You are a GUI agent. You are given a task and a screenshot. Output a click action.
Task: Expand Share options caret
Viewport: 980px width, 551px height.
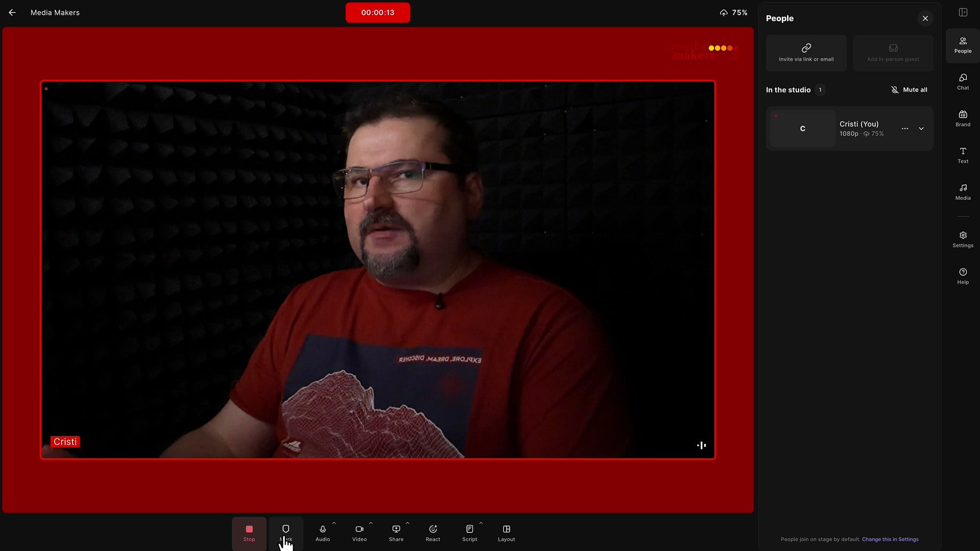point(408,523)
